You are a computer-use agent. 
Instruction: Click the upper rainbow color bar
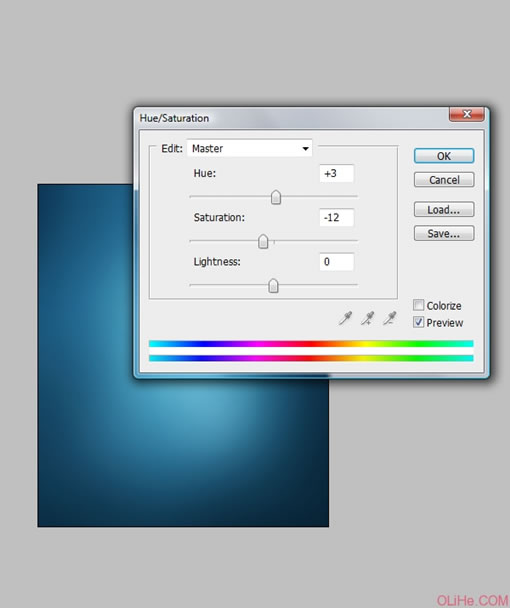[311, 344]
